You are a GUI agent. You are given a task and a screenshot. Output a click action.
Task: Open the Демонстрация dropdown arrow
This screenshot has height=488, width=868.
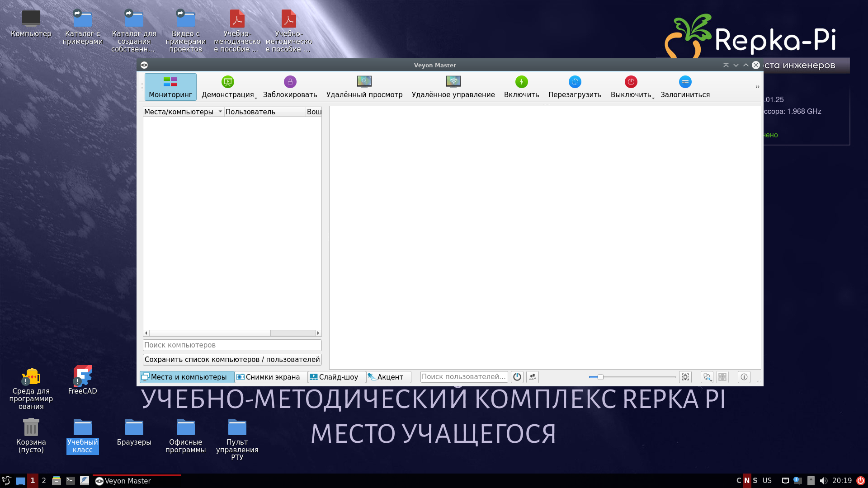click(255, 97)
